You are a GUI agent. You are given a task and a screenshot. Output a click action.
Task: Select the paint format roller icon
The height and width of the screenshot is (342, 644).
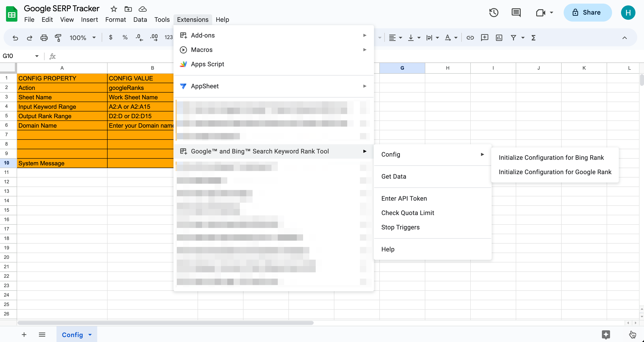[x=58, y=38]
